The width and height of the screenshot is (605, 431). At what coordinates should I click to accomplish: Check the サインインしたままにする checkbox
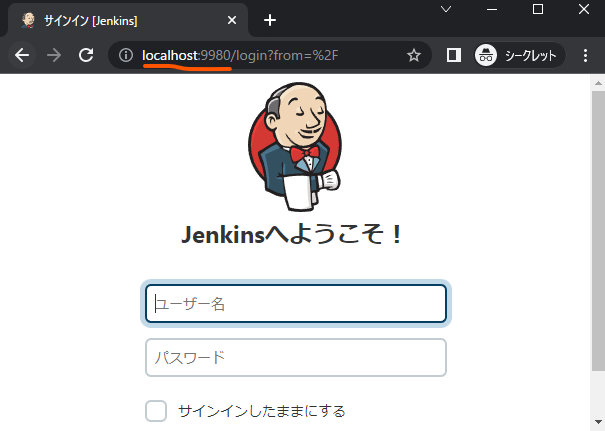pyautogui.click(x=156, y=411)
